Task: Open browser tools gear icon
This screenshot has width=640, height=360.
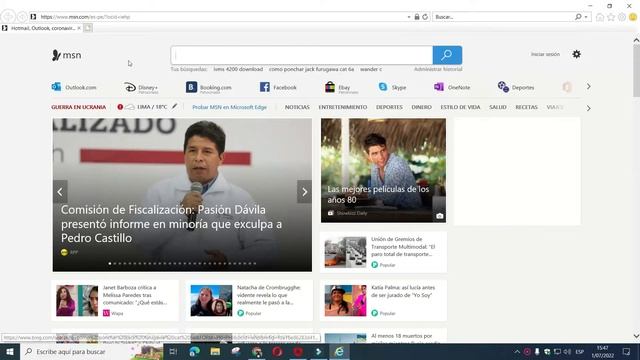Action: pyautogui.click(x=622, y=17)
